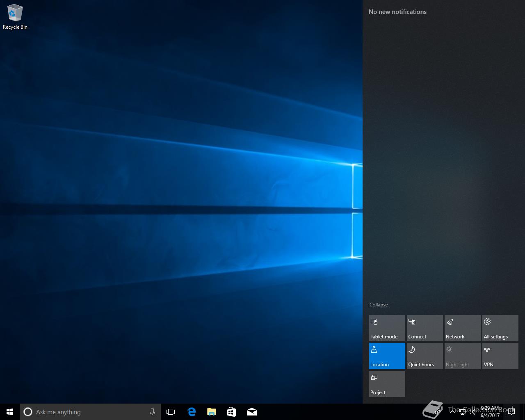Open the People icon in system tray
This screenshot has width=525, height=420.
pyautogui.click(x=438, y=412)
